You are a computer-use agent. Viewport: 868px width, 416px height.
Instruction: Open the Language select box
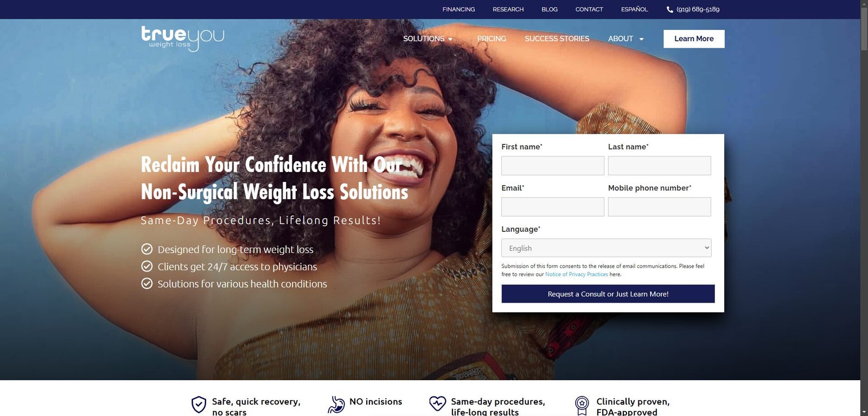pyautogui.click(x=606, y=248)
